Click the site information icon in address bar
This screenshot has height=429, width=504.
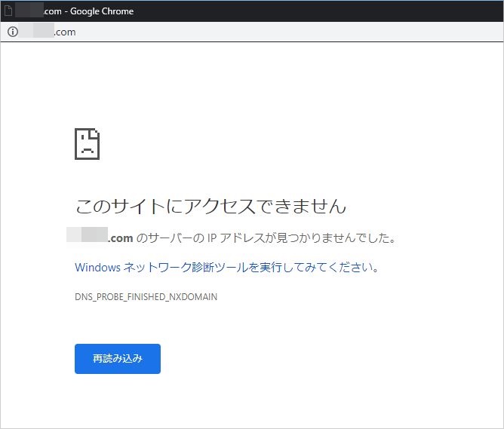tap(13, 32)
